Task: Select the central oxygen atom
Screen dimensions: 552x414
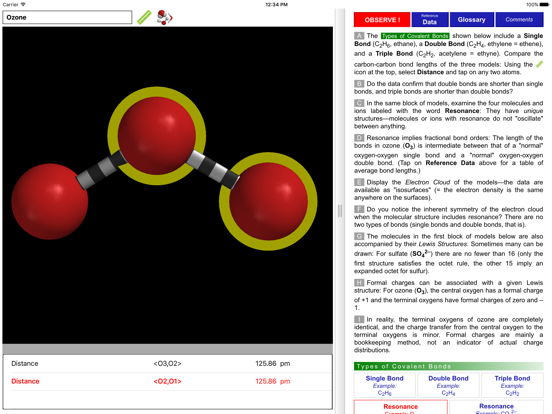Action: [157, 136]
